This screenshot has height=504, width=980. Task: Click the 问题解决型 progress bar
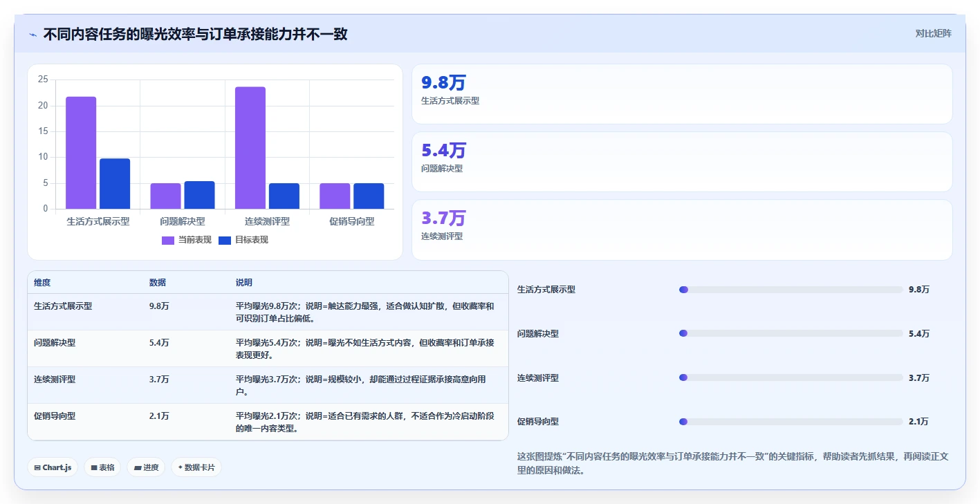791,333
